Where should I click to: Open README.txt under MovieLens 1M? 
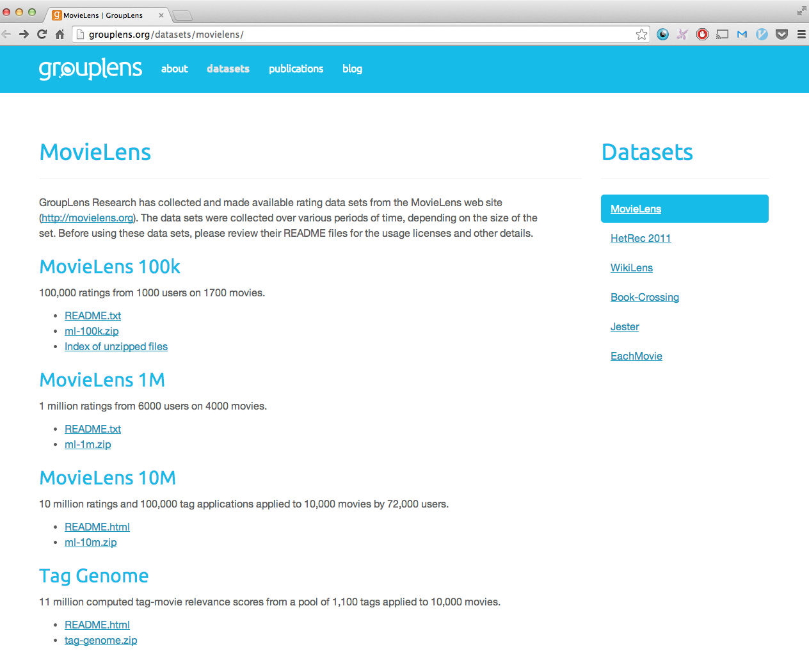pos(93,429)
